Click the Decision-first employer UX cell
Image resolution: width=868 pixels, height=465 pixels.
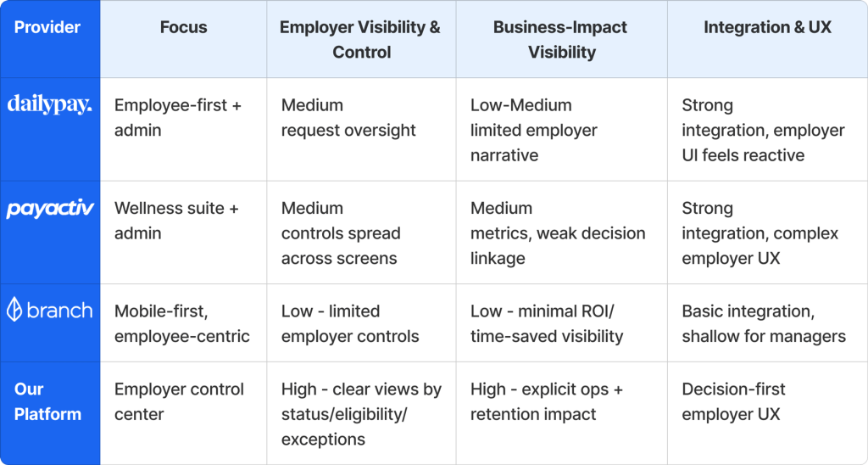click(x=733, y=401)
